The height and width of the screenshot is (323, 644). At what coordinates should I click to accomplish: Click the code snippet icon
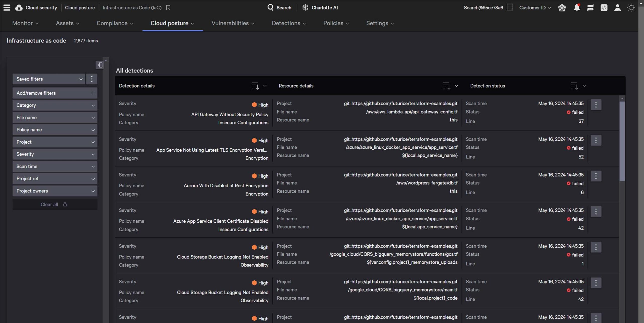coord(604,8)
